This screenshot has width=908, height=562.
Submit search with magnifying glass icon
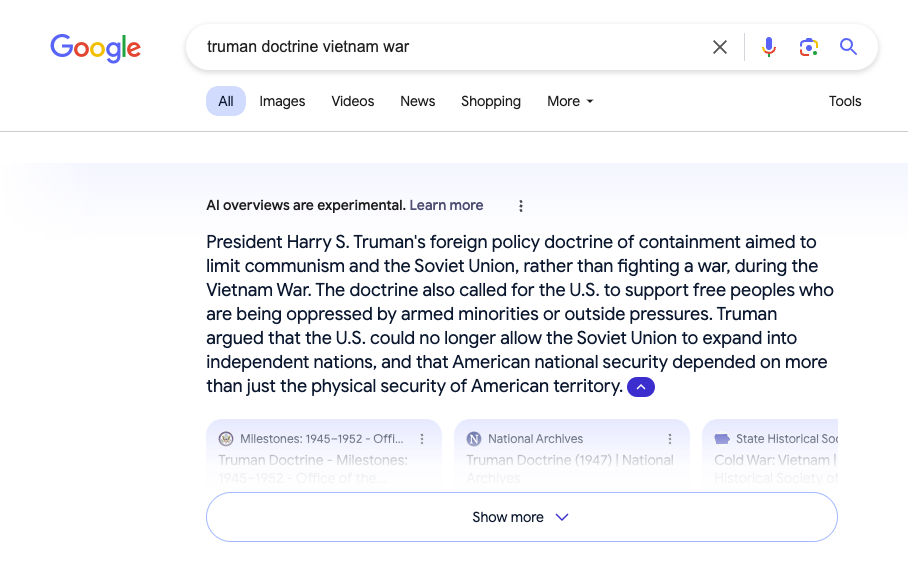click(x=848, y=46)
